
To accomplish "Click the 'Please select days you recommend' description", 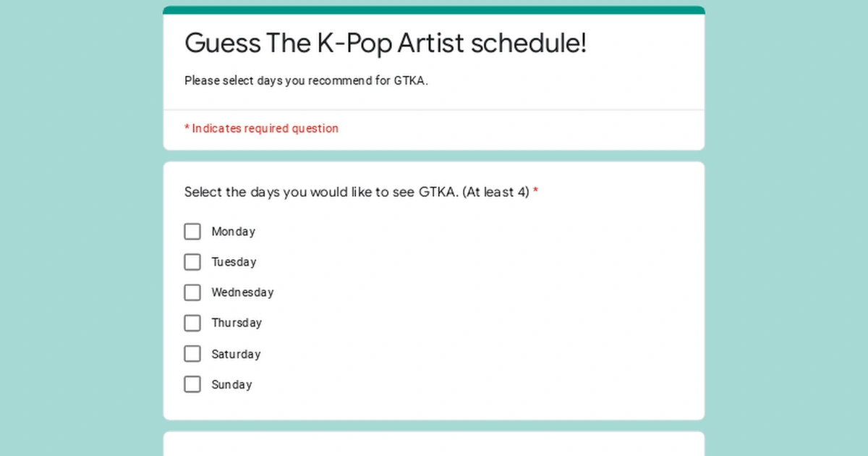I will [x=306, y=81].
